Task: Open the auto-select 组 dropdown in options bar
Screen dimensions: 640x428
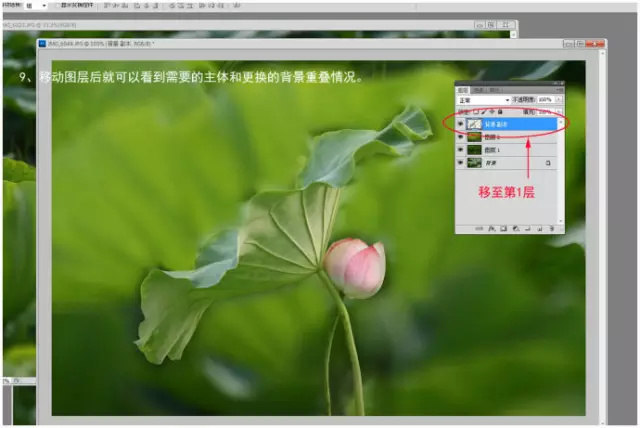Action: 36,5
